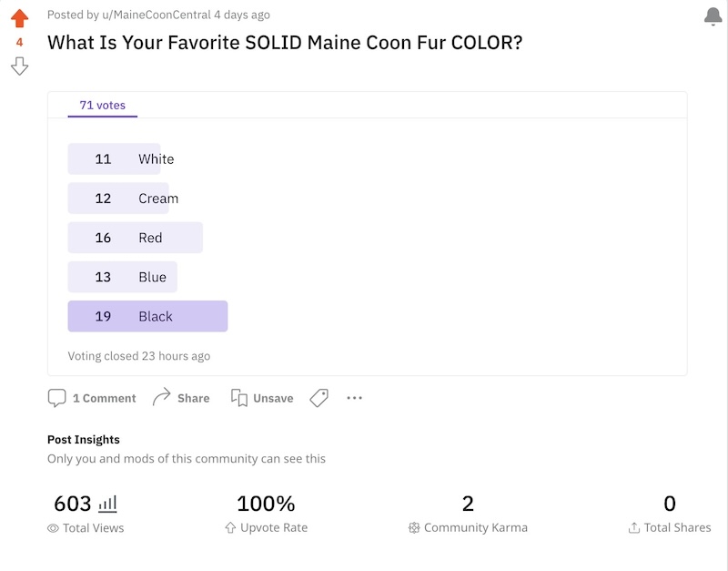Image resolution: width=728 pixels, height=571 pixels.
Task: Toggle the notification bell icon
Action: (x=713, y=16)
